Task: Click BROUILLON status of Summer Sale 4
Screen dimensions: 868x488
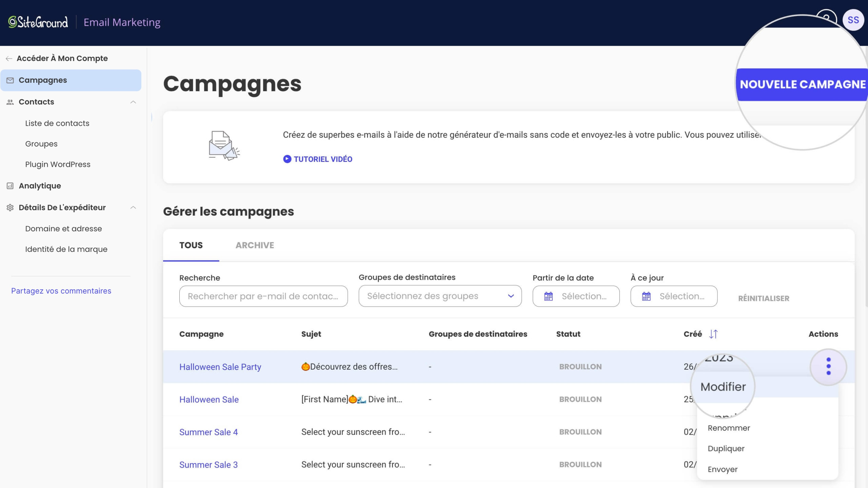Action: click(x=580, y=432)
